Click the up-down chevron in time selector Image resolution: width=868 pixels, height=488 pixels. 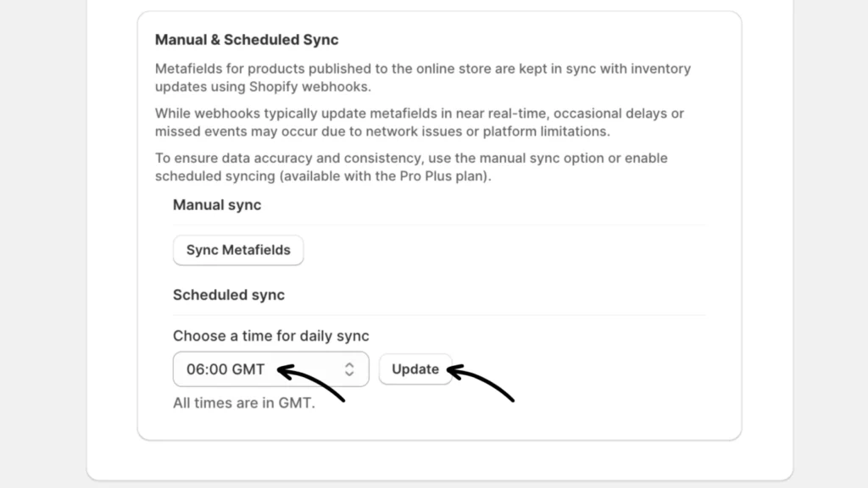[349, 369]
